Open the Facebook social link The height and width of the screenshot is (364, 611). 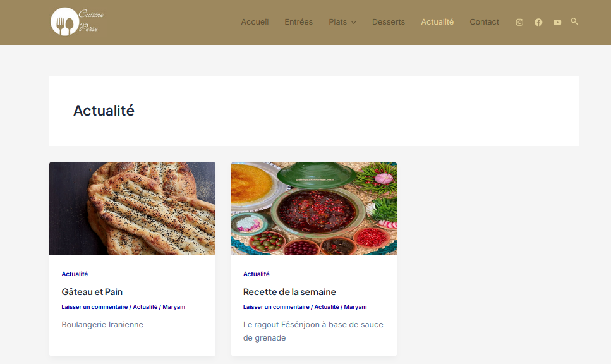(x=538, y=22)
